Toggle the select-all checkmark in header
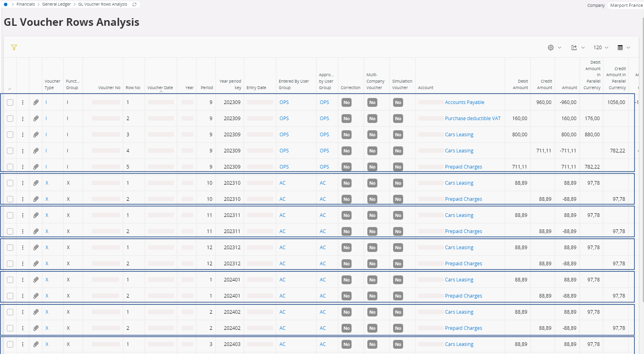The width and height of the screenshot is (644, 354). (x=10, y=88)
